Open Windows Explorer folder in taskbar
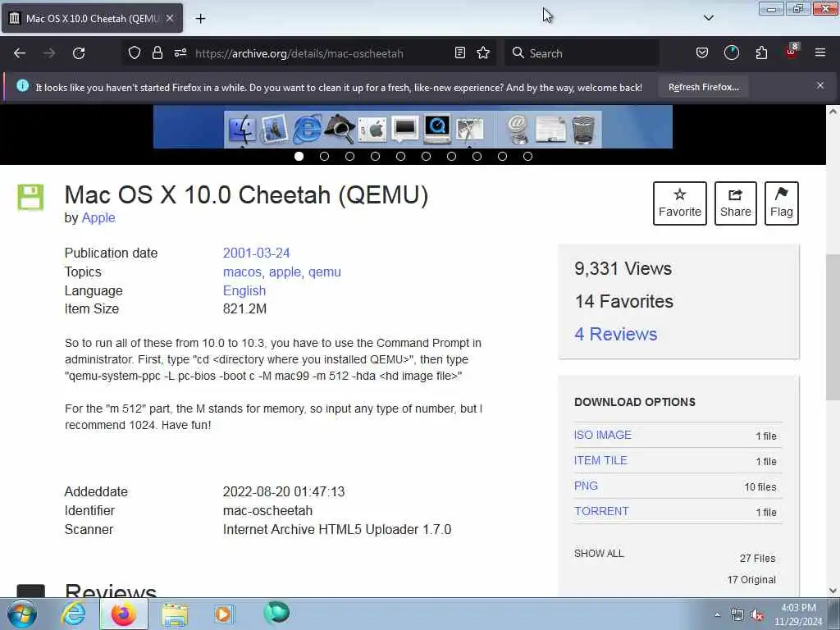This screenshot has height=630, width=840. pyautogui.click(x=175, y=614)
